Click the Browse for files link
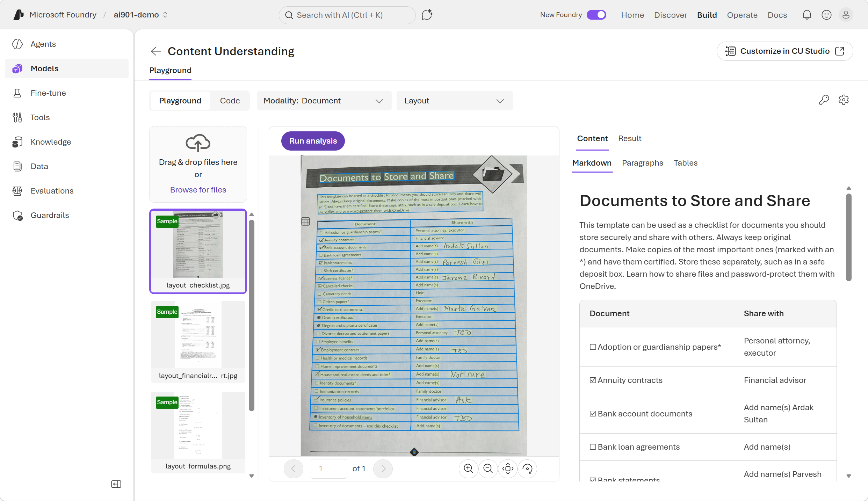Screen dimensions: 868x501 tap(198, 190)
